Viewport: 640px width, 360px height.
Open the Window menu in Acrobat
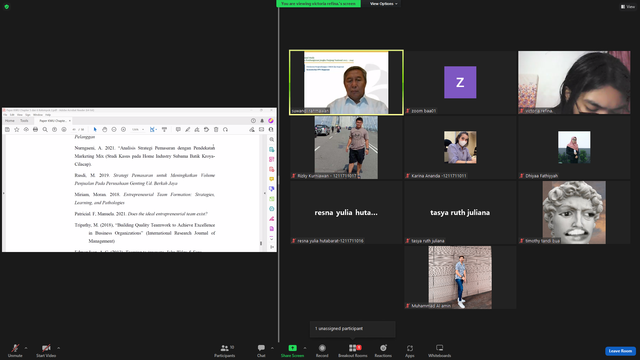click(x=38, y=115)
